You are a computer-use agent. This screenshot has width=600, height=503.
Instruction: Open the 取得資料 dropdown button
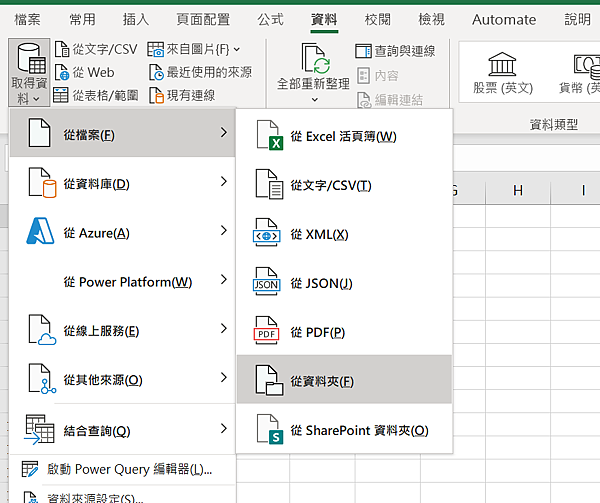tap(29, 72)
